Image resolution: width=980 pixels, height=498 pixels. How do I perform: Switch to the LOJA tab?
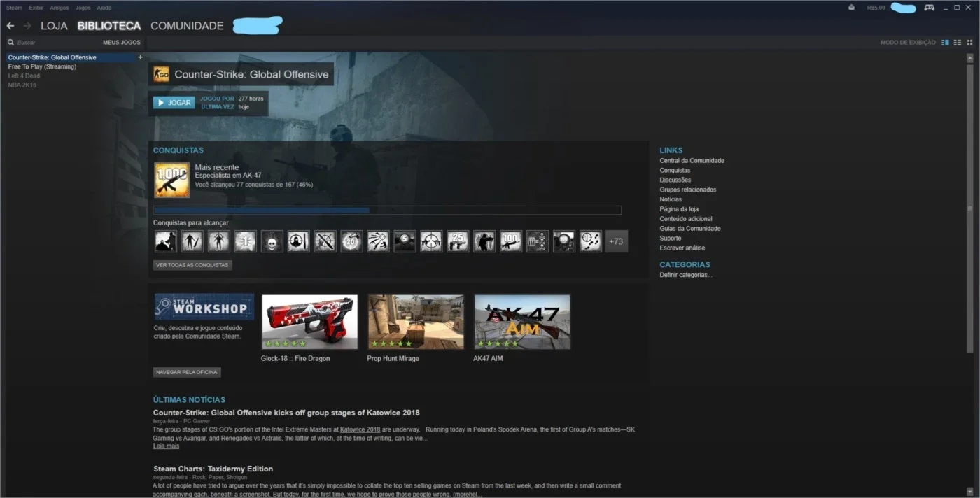54,26
